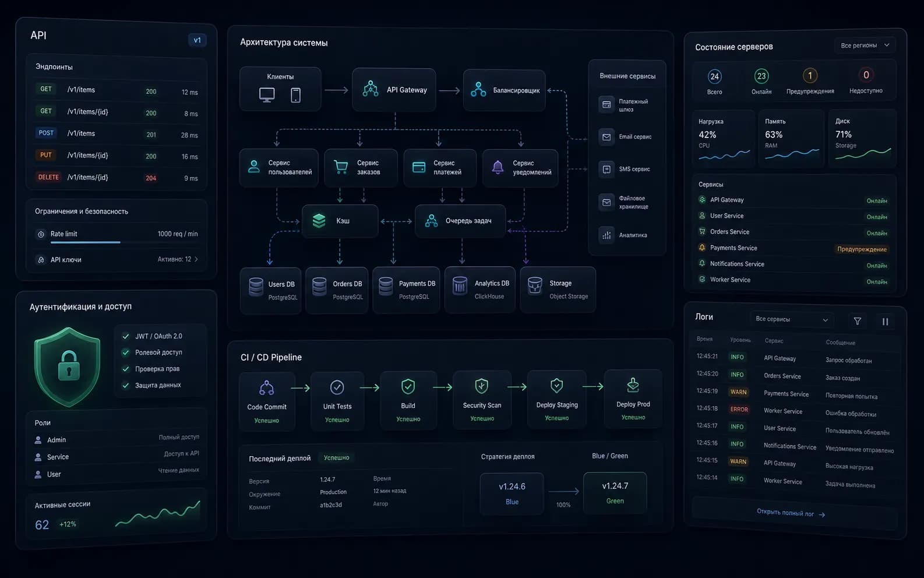Click the Analytics DB ClickHouse icon
The height and width of the screenshot is (578, 924).
pos(460,286)
